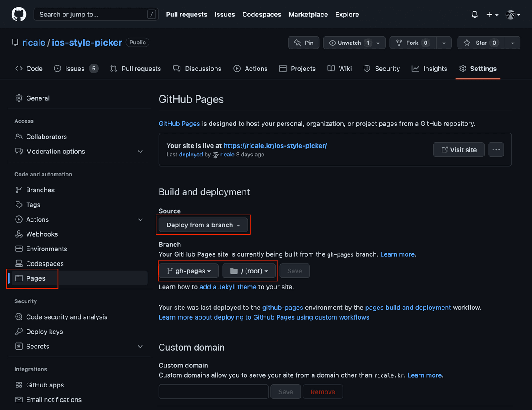Pin this repository

[x=304, y=43]
